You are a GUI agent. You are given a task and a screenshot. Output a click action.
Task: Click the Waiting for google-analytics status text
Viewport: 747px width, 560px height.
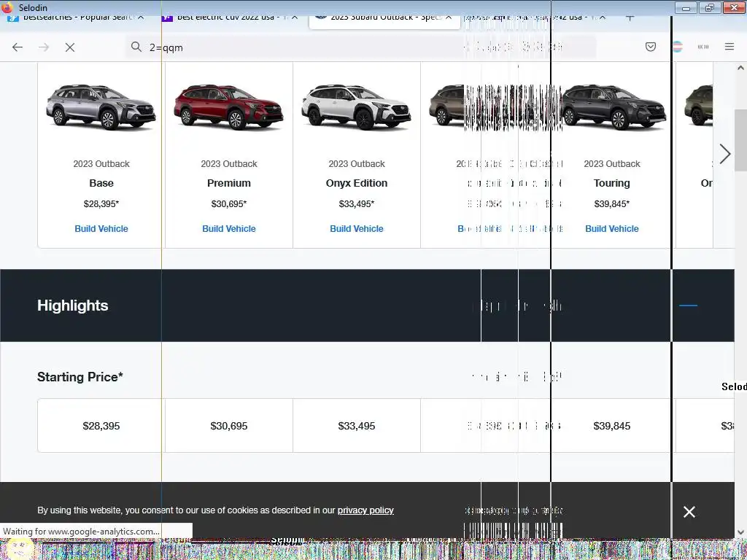82,532
